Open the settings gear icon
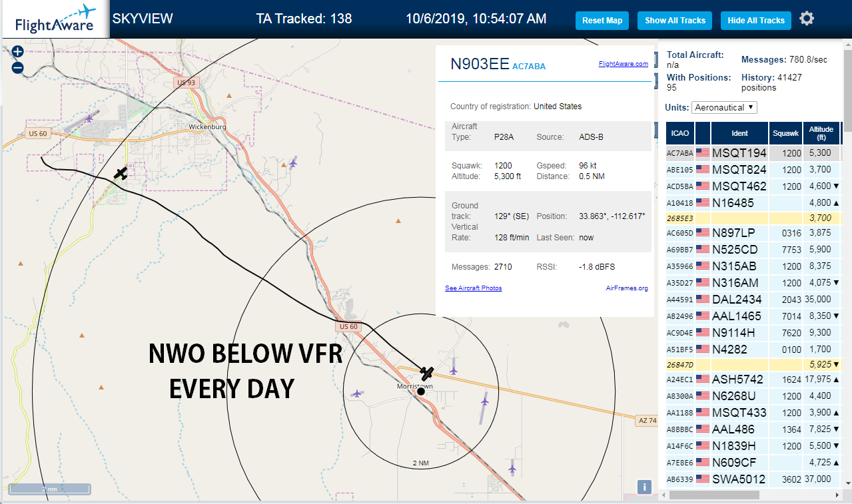This screenshot has height=504, width=852. [x=807, y=19]
